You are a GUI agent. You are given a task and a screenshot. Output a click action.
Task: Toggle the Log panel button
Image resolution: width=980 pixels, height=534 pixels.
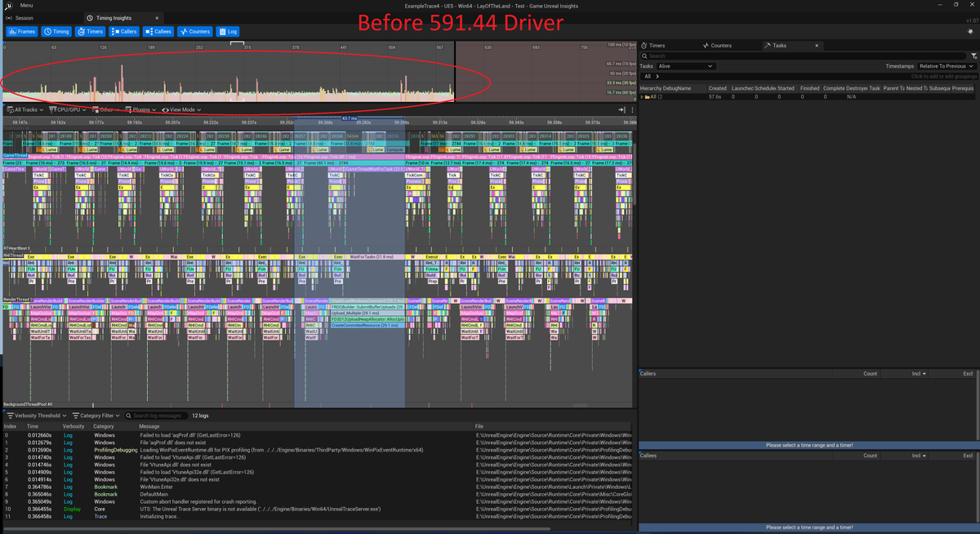(228, 31)
